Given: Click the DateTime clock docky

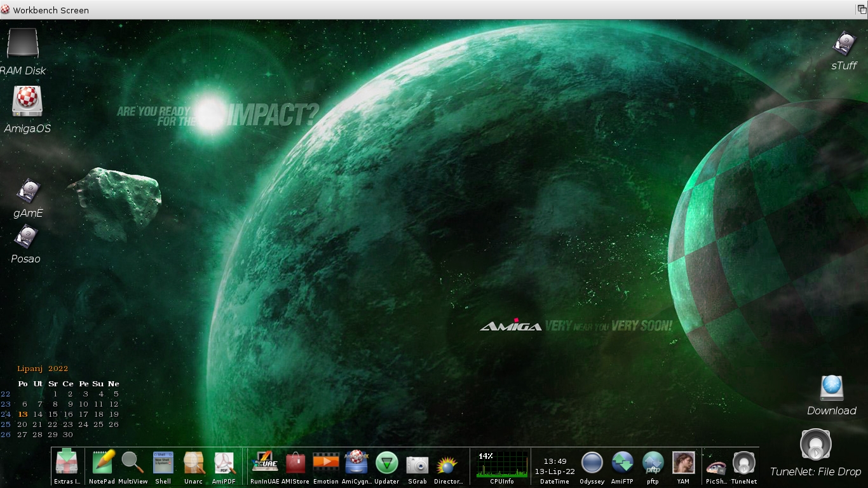Looking at the screenshot, I should click(x=555, y=466).
